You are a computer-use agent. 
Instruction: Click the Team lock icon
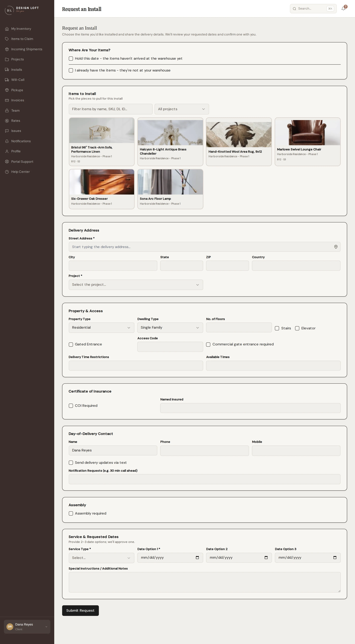tap(7, 110)
